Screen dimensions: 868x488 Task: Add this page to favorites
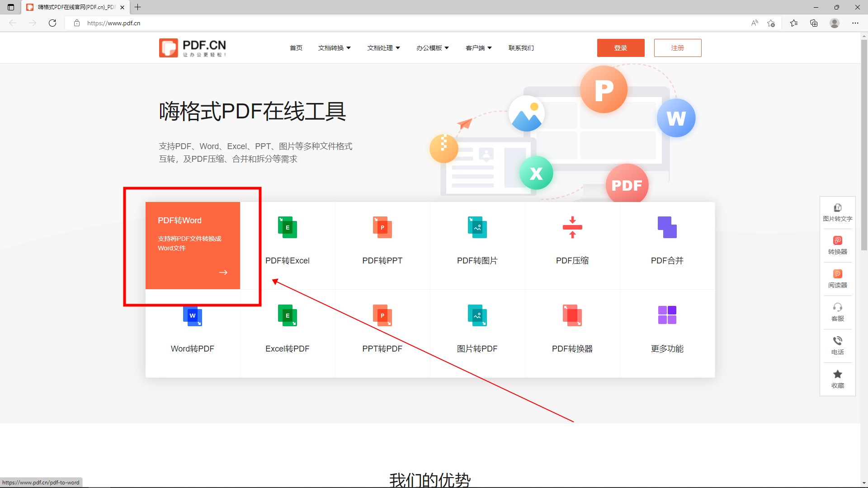tap(771, 23)
